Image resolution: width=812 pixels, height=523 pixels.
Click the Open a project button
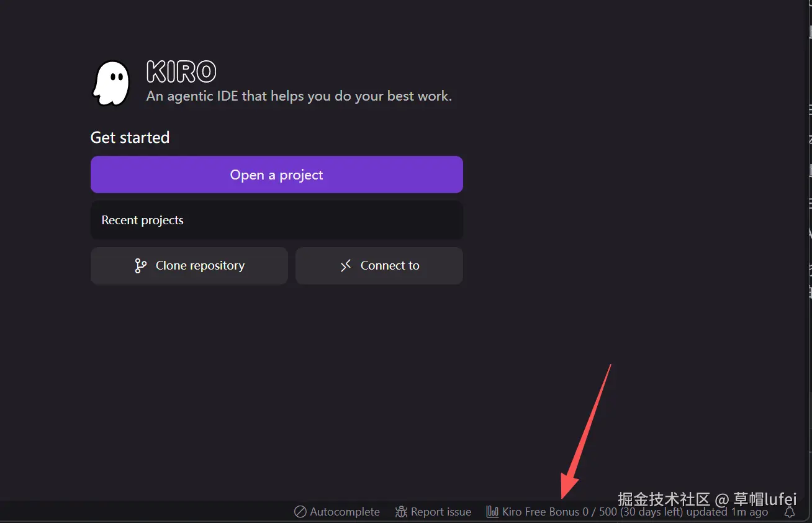[x=277, y=175]
